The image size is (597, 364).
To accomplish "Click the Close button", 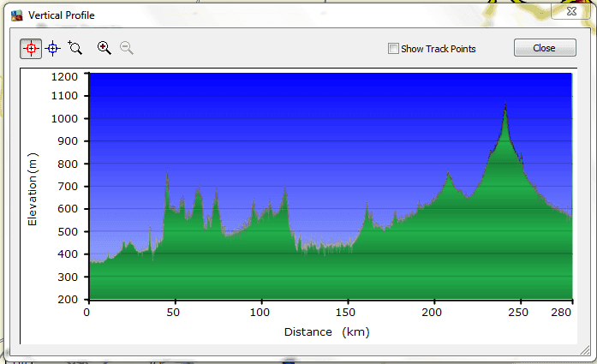I will [545, 48].
